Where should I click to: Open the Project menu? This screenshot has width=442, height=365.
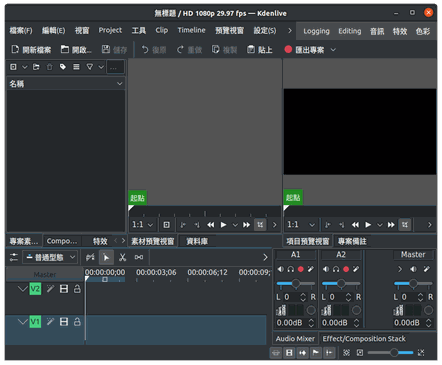click(x=110, y=31)
